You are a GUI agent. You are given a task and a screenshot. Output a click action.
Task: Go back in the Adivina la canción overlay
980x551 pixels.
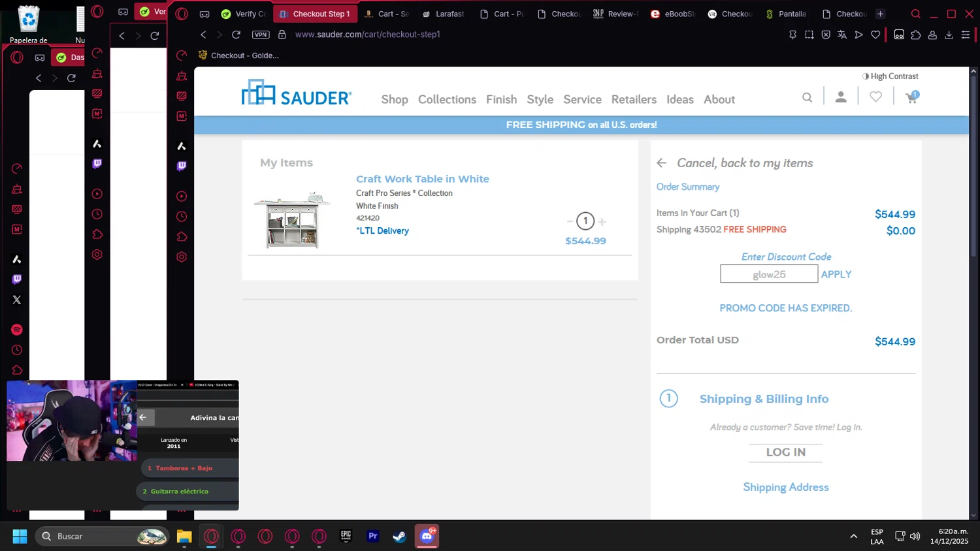(143, 417)
